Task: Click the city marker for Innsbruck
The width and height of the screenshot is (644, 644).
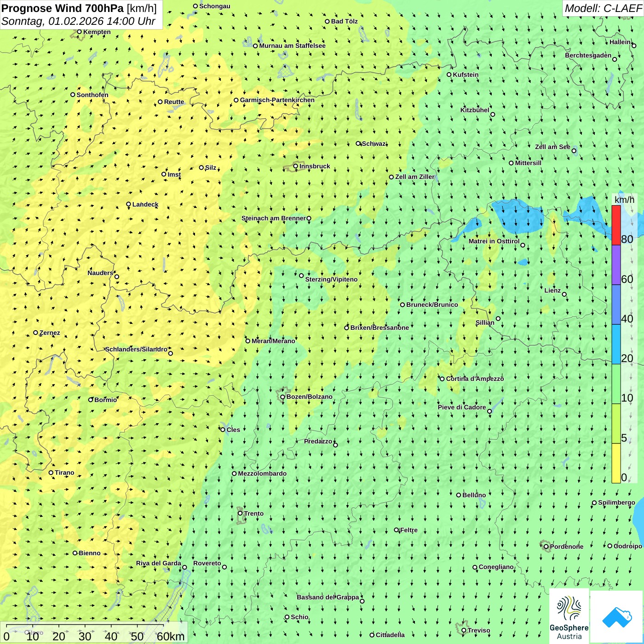Action: tap(296, 167)
